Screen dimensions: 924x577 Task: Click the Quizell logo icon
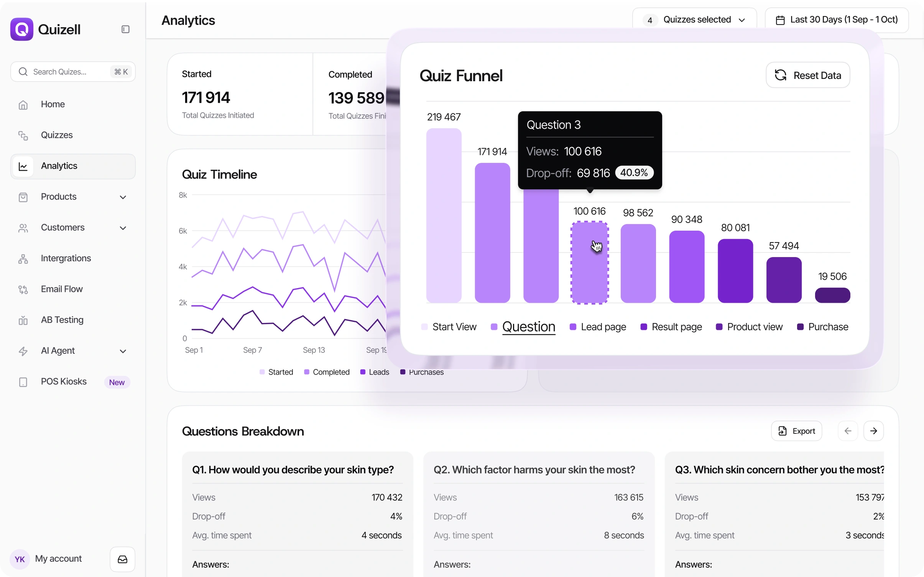[21, 29]
